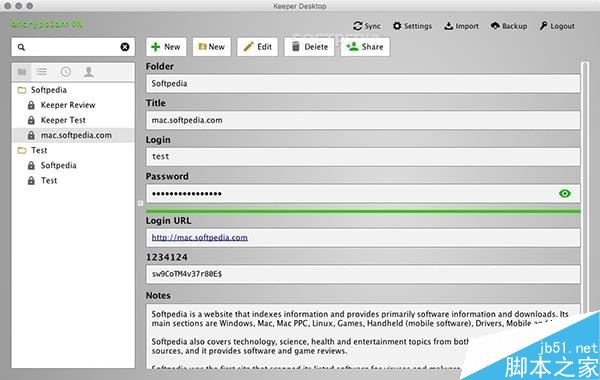Select the Test record under the Test folder
The image size is (600, 380).
pyautogui.click(x=73, y=181)
